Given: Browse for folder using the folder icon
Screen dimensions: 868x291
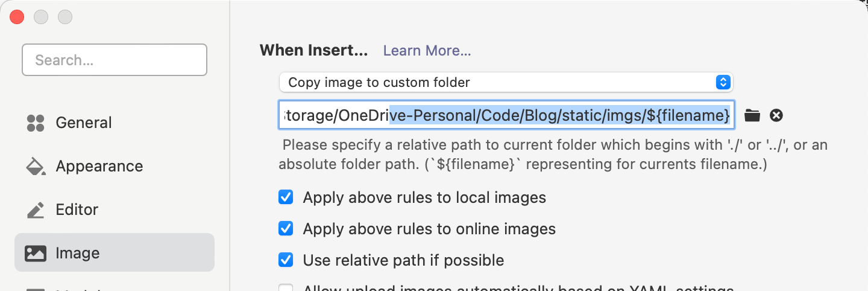Looking at the screenshot, I should [752, 115].
